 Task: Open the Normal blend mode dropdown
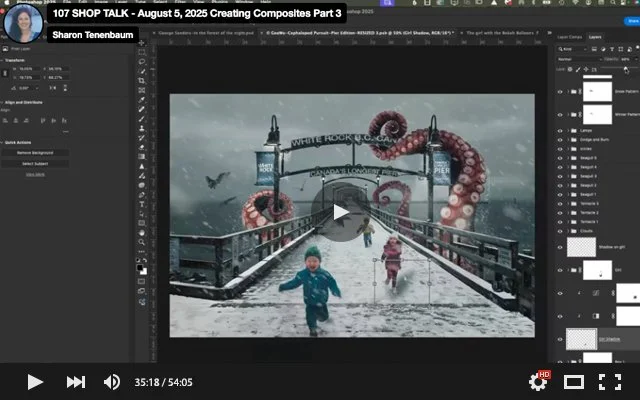click(579, 59)
